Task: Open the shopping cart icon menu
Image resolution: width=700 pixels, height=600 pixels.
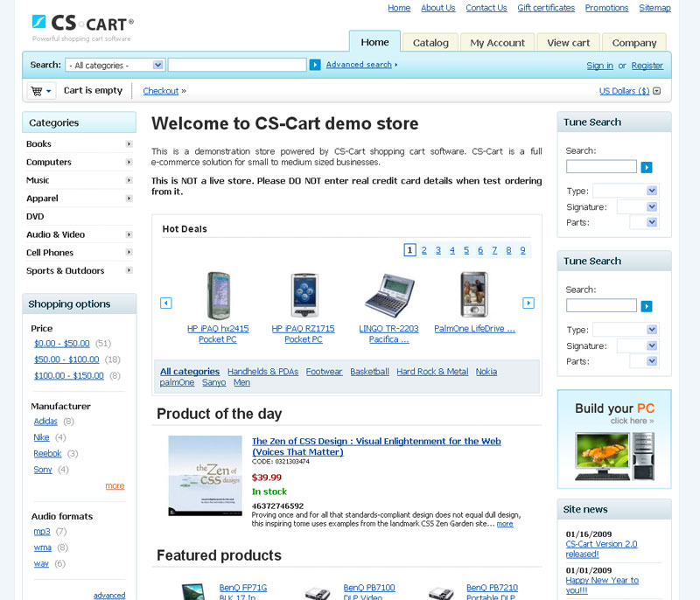Action: (x=41, y=91)
